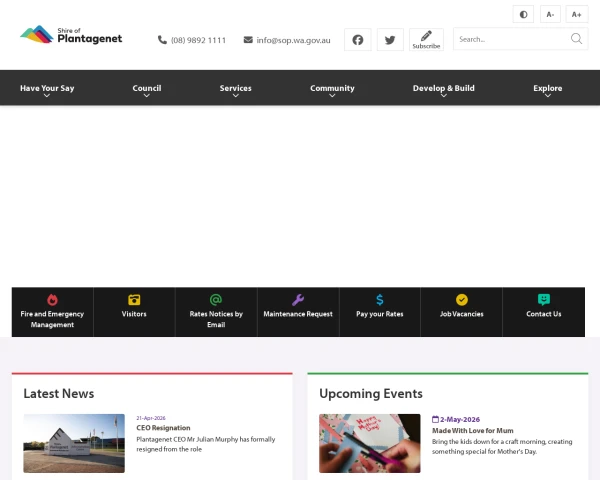Open the Contact Us label
The width and height of the screenshot is (600, 480).
coord(544,314)
